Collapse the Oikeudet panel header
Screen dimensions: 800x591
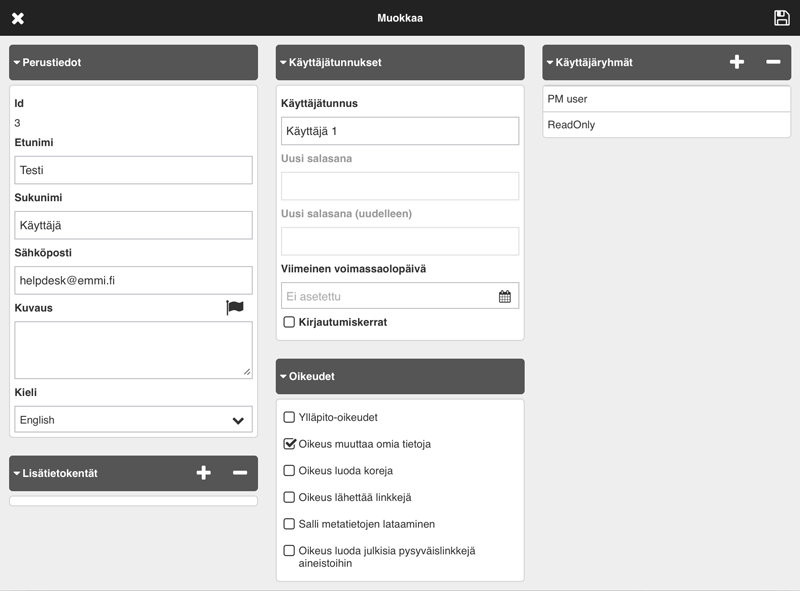[311, 377]
